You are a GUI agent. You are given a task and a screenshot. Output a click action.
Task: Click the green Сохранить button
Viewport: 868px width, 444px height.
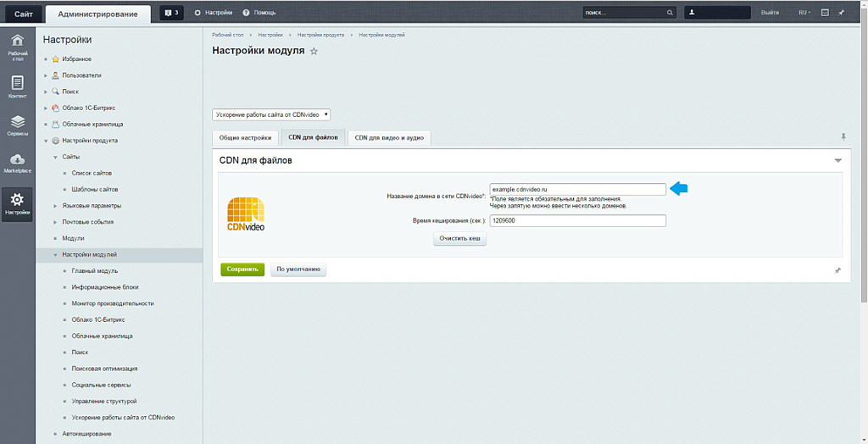[242, 269]
